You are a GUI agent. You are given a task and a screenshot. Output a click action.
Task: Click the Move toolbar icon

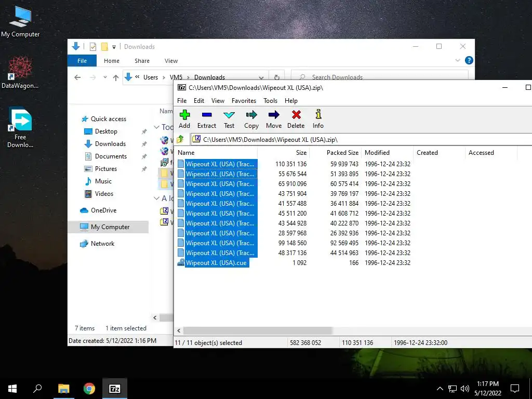[x=274, y=119]
